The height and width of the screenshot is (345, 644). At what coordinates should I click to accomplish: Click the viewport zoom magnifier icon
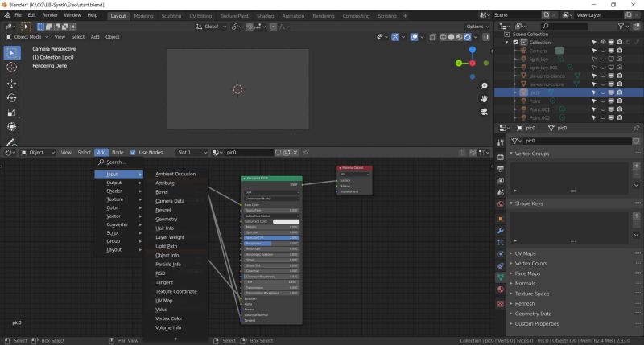(x=485, y=86)
